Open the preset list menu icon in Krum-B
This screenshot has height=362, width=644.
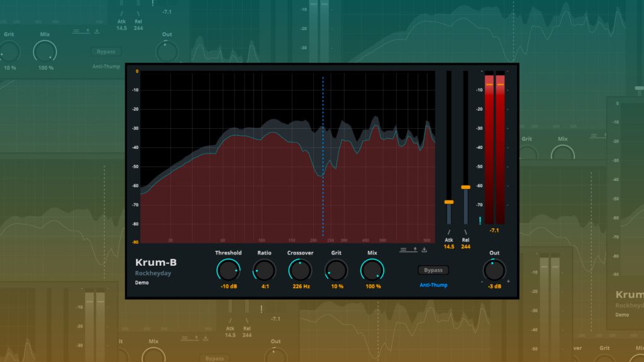(x=403, y=250)
